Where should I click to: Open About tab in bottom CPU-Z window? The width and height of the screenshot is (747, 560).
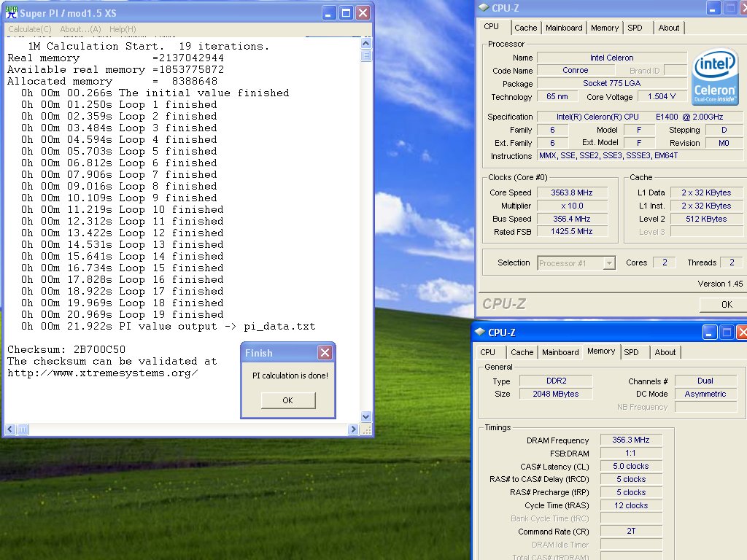coord(665,352)
